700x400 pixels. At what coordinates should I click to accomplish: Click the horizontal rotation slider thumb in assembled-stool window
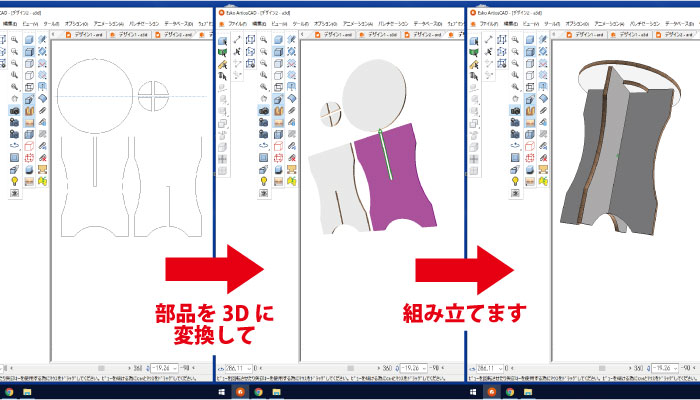(602, 368)
